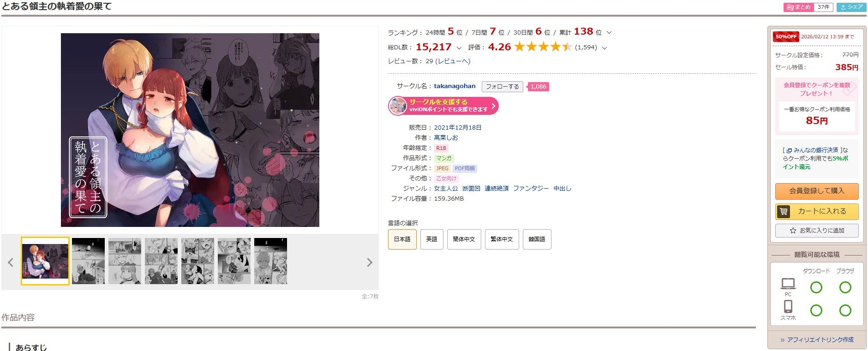Open the 女主人公 genre tag
The width and height of the screenshot is (868, 351).
tap(446, 189)
